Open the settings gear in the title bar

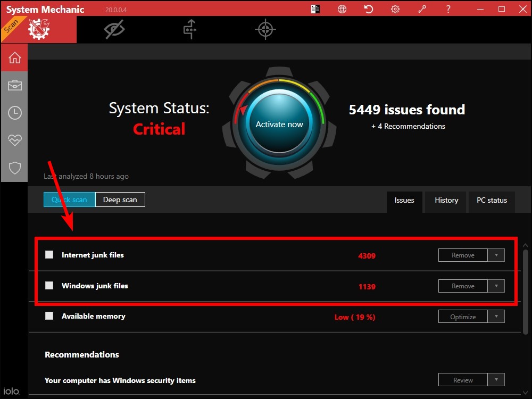point(395,9)
